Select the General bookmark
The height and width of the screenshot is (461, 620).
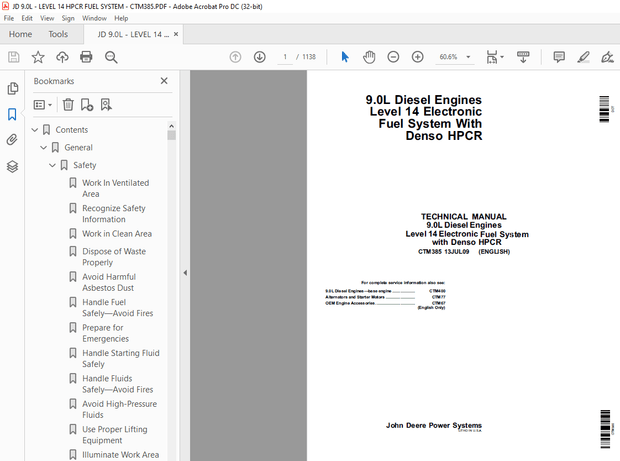(x=78, y=147)
